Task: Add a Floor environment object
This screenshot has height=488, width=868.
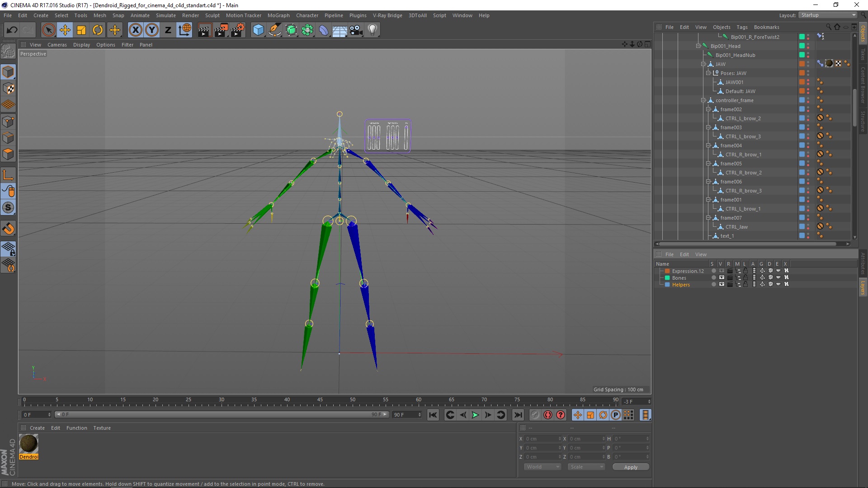Action: pyautogui.click(x=340, y=30)
